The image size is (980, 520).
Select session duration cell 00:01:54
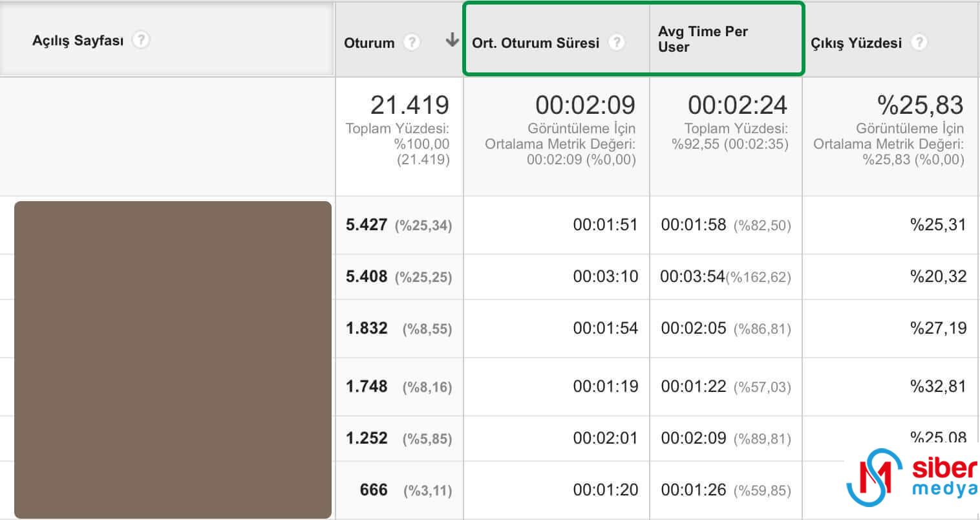(606, 328)
